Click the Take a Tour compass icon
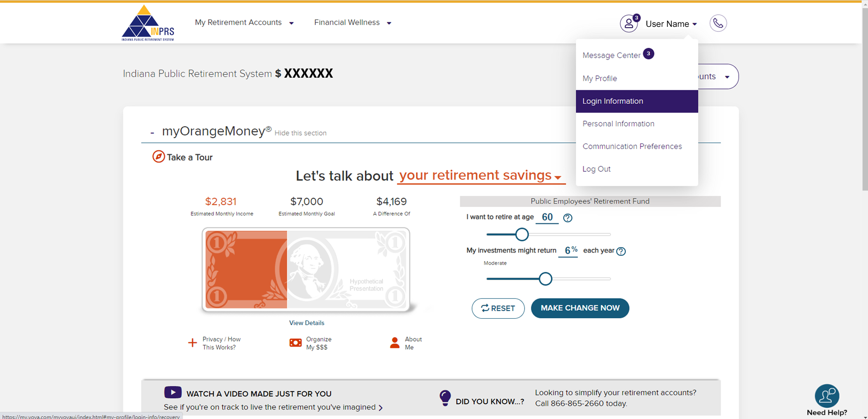Screen dimensions: 868x419 (x=158, y=157)
